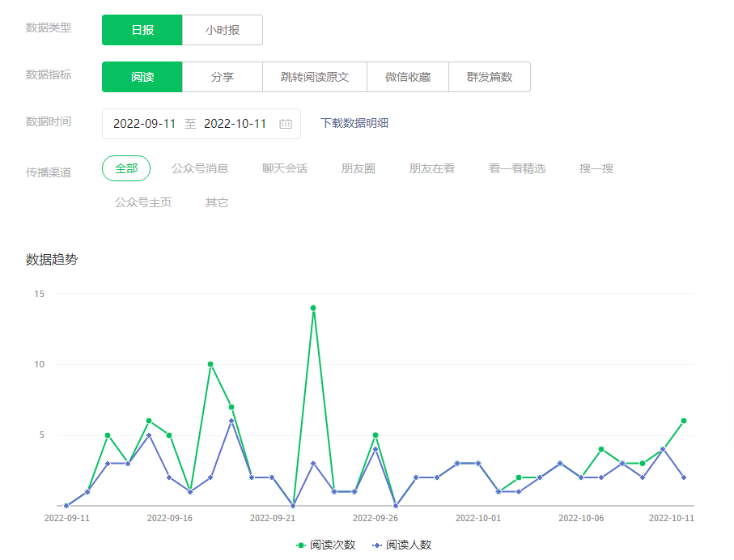The width and height of the screenshot is (734, 560).
Task: Click the 数据时间 label
Action: click(49, 121)
